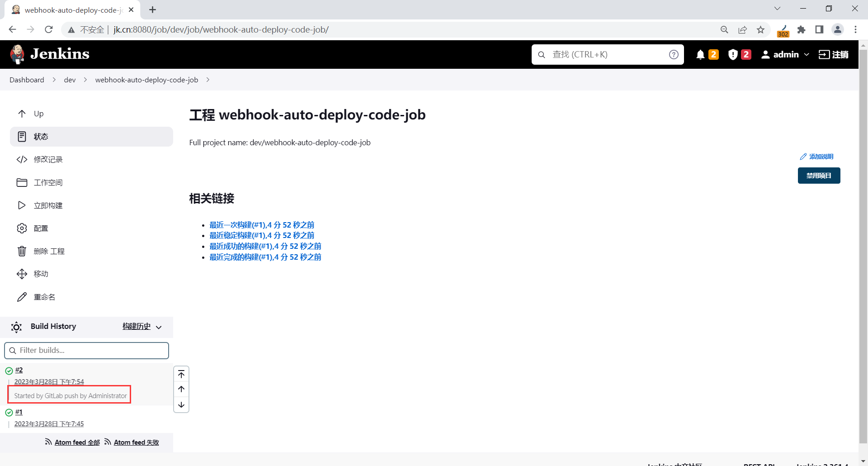Click the jump-to-top arrow in build history
Viewport: 868px width, 466px height.
click(181, 374)
